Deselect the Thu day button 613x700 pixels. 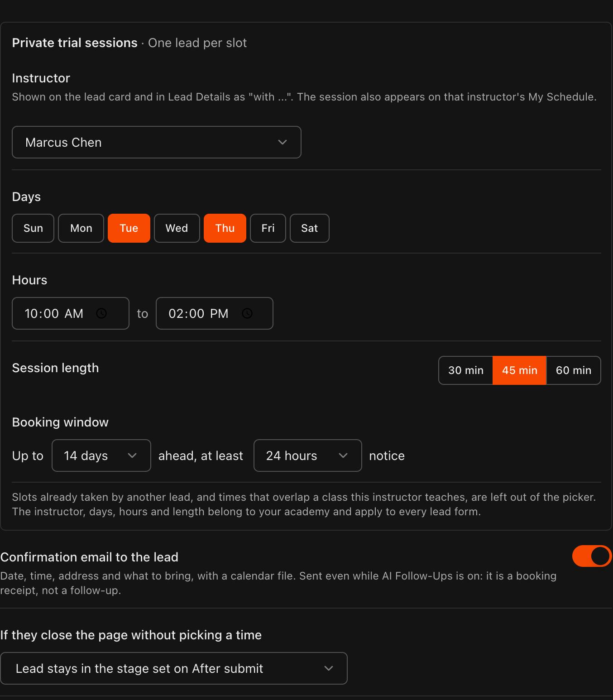(225, 228)
